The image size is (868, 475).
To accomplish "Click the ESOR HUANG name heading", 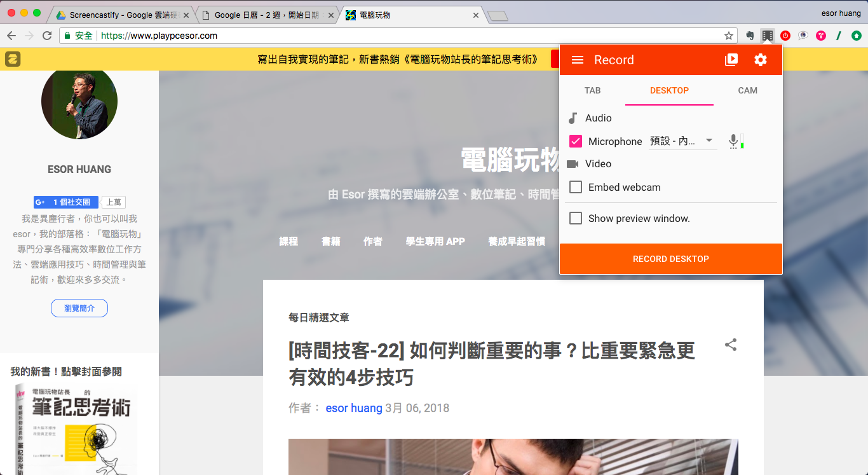I will 79,169.
